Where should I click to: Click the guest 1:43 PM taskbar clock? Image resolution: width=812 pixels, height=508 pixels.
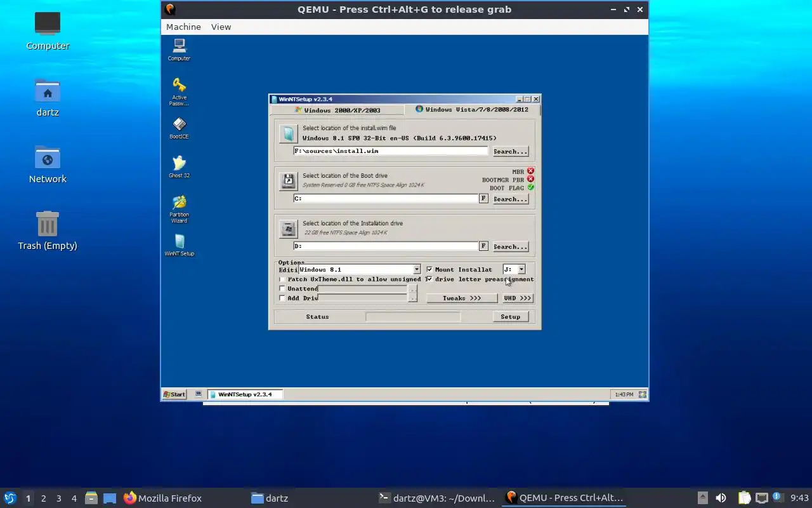[x=624, y=394]
